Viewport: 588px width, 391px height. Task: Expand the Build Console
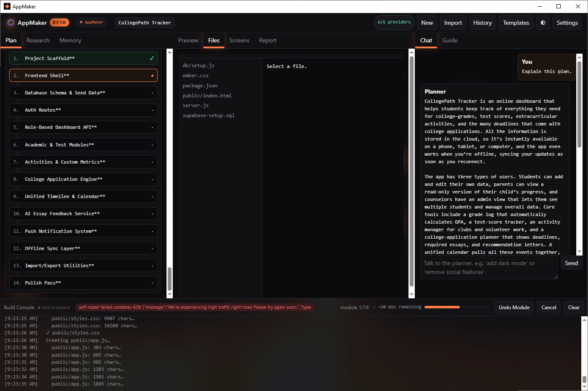37,308
